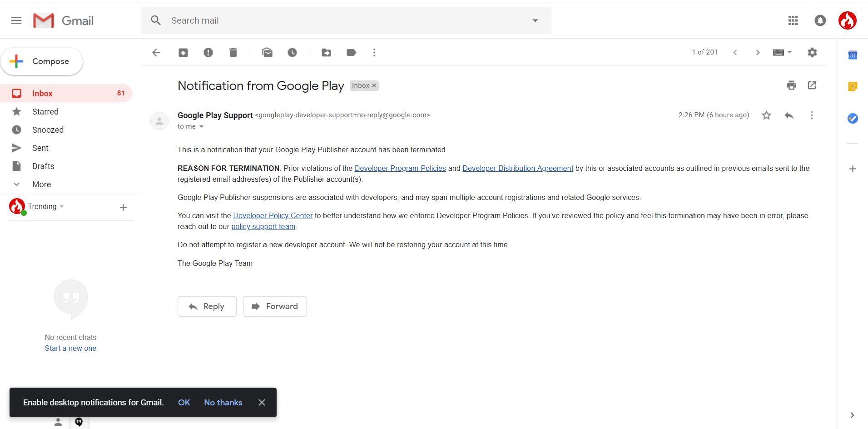This screenshot has height=429, width=868.
Task: Click sender name Google Play Support
Action: (215, 115)
